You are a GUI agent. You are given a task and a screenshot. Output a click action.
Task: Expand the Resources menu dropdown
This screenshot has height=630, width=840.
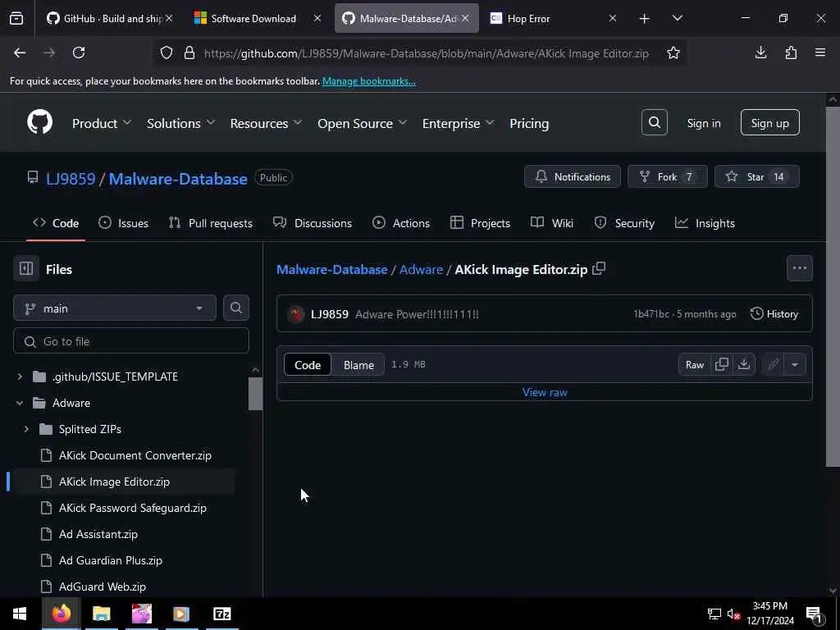point(267,123)
